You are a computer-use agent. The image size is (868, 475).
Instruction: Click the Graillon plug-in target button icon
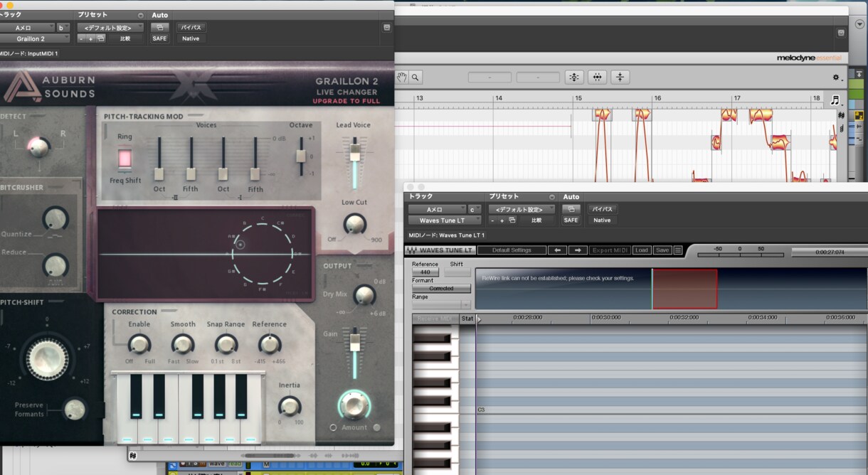point(386,28)
